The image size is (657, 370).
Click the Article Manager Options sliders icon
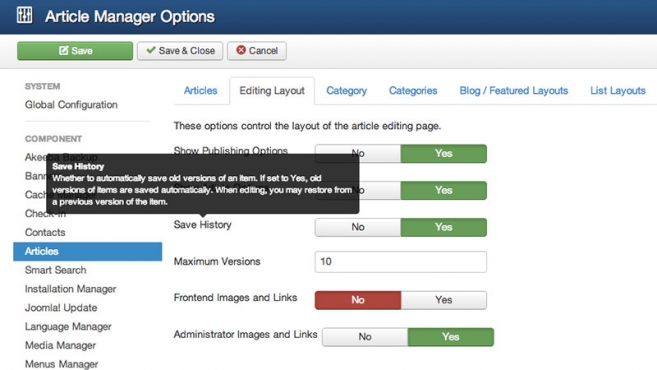[24, 16]
